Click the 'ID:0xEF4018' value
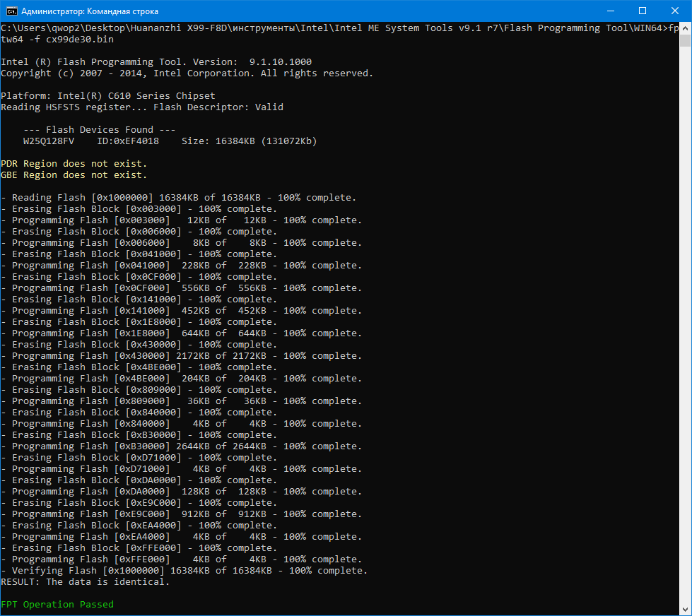Viewport: 692px width, 616px height. tap(127, 141)
